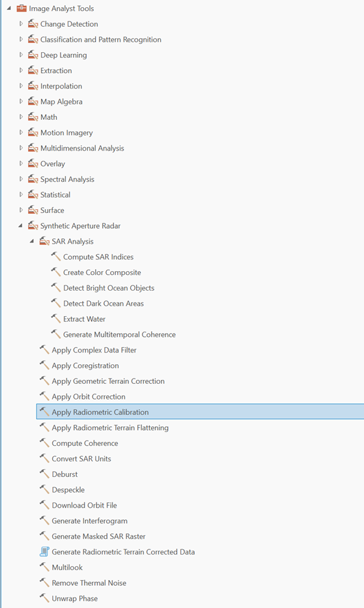Open the Remove Thermal Noise tool
364x608 pixels.
[x=89, y=583]
